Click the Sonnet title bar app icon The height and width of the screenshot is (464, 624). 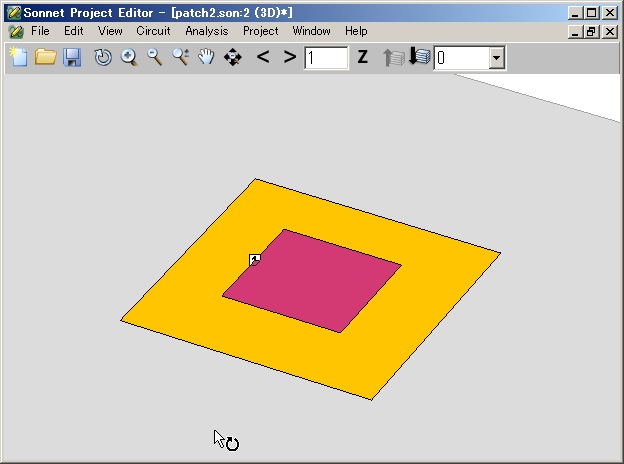(14, 13)
